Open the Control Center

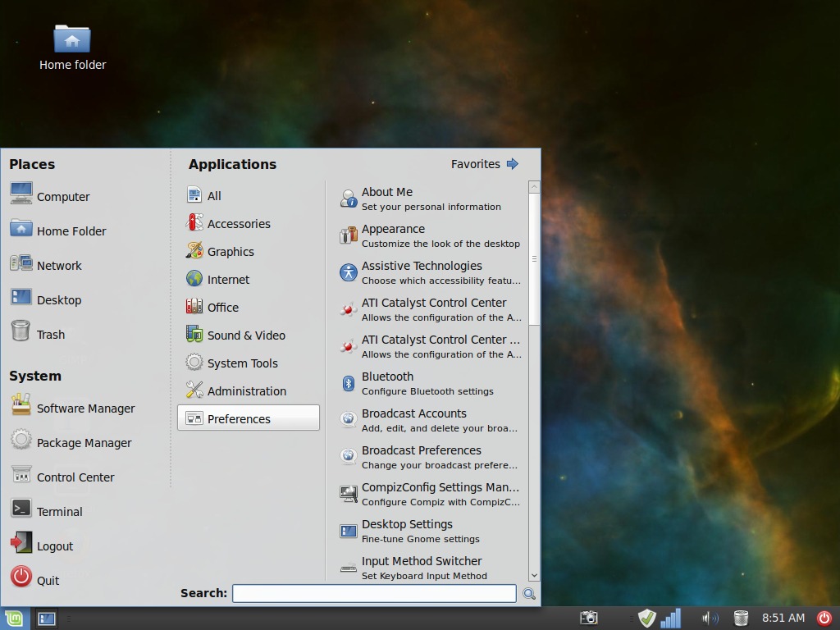(x=62, y=477)
